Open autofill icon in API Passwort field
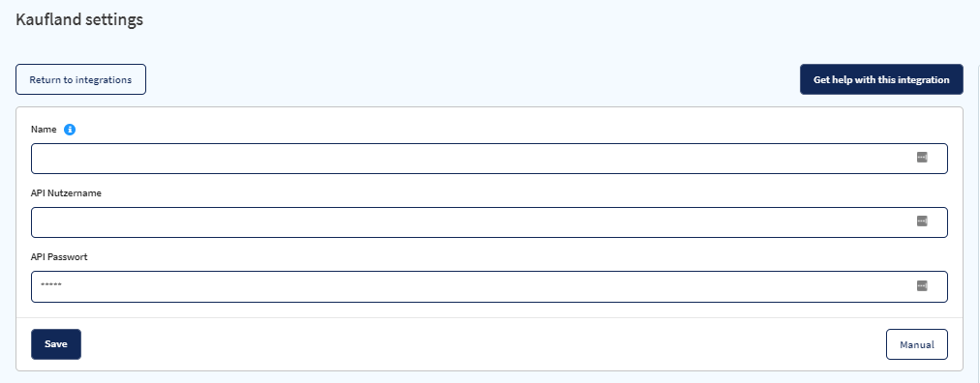 [922, 285]
